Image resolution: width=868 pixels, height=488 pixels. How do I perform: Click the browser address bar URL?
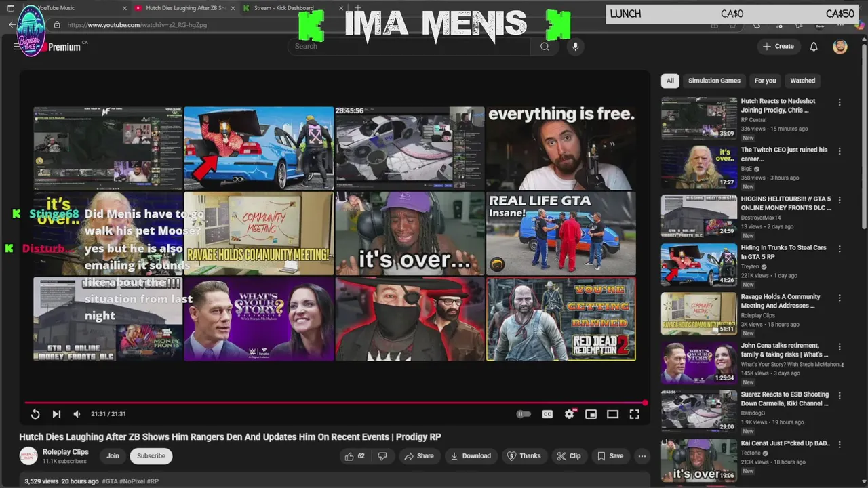click(x=137, y=25)
